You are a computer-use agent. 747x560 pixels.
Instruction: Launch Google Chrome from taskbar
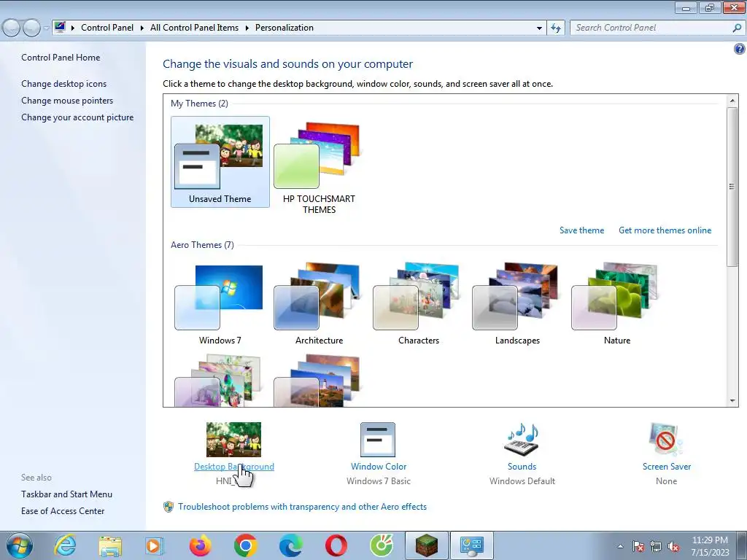pyautogui.click(x=245, y=545)
